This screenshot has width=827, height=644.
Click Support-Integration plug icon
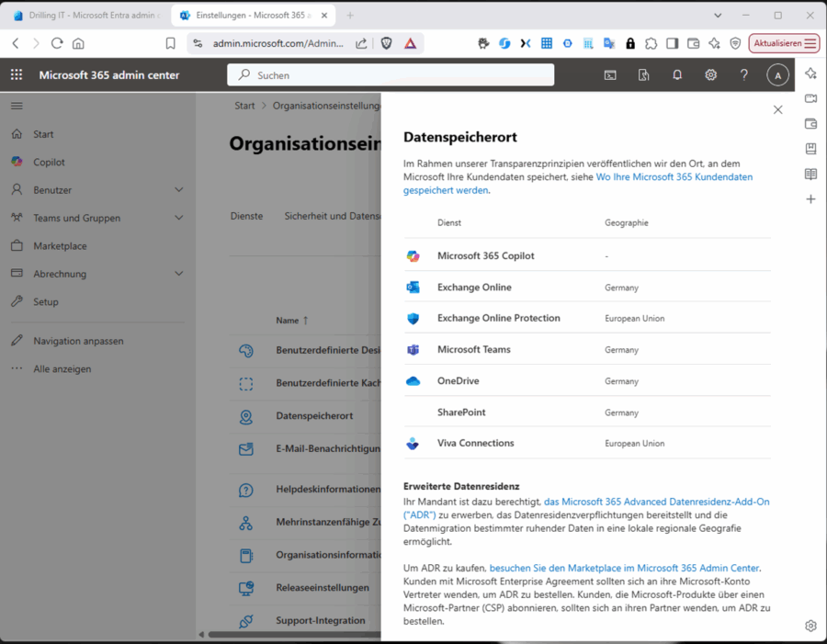point(245,621)
